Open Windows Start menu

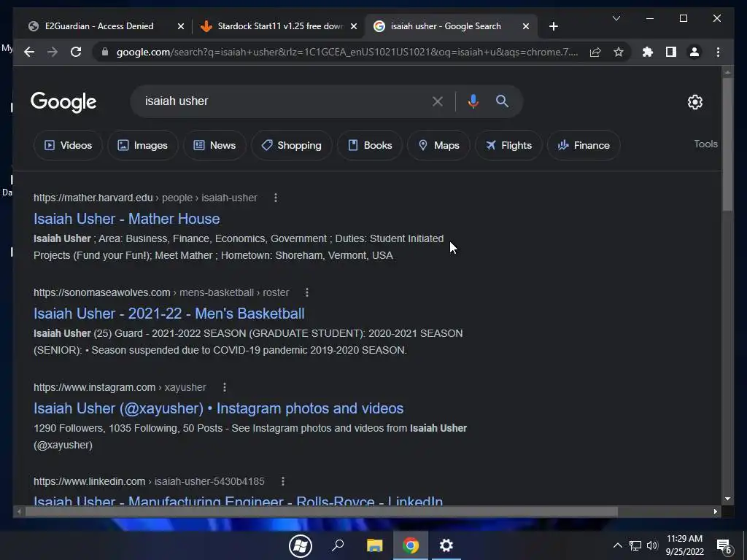coord(301,545)
